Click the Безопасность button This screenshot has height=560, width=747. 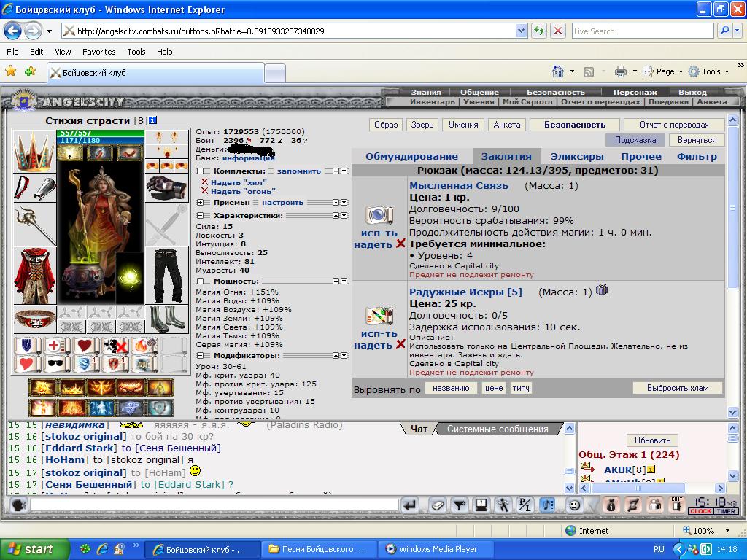tap(575, 125)
